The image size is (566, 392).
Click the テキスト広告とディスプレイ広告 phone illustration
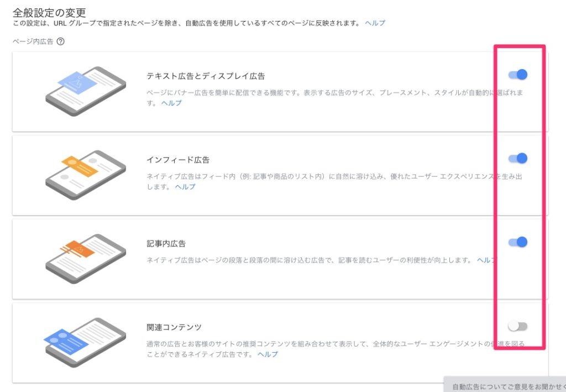(86, 91)
